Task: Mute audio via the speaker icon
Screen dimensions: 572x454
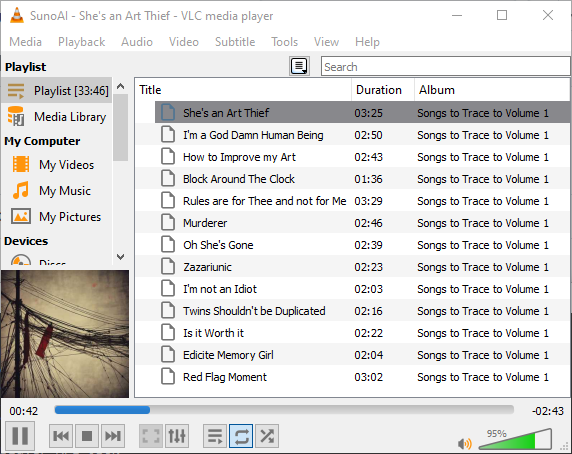Action: coord(464,443)
